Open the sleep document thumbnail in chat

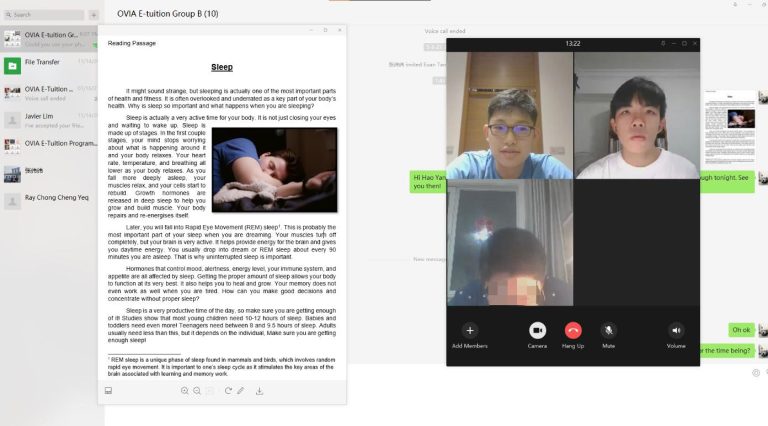click(728, 126)
